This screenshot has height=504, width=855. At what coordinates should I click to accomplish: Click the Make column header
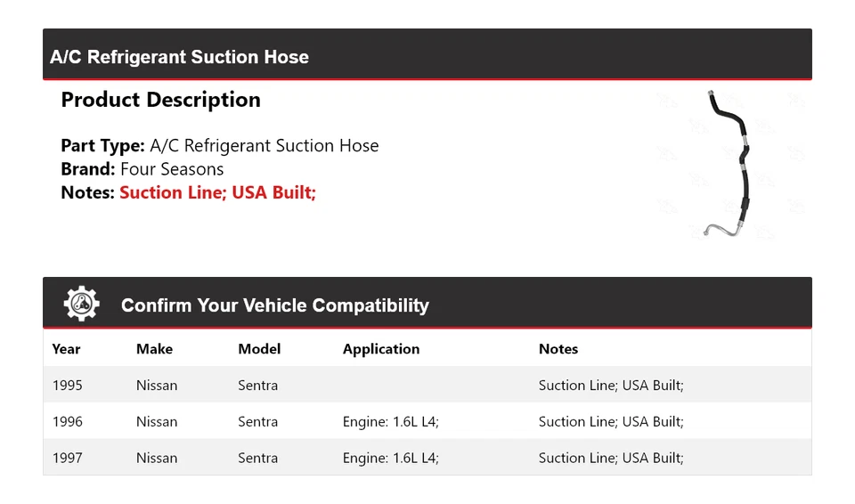click(154, 349)
